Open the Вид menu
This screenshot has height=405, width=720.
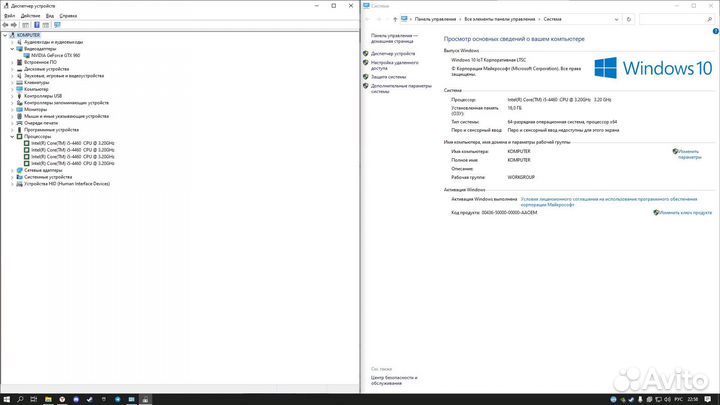point(50,16)
